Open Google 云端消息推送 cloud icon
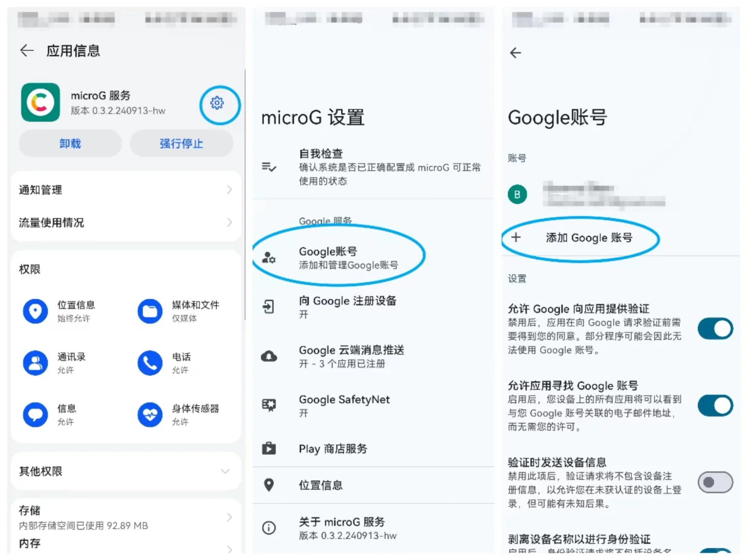The width and height of the screenshot is (747, 560). pos(269,356)
